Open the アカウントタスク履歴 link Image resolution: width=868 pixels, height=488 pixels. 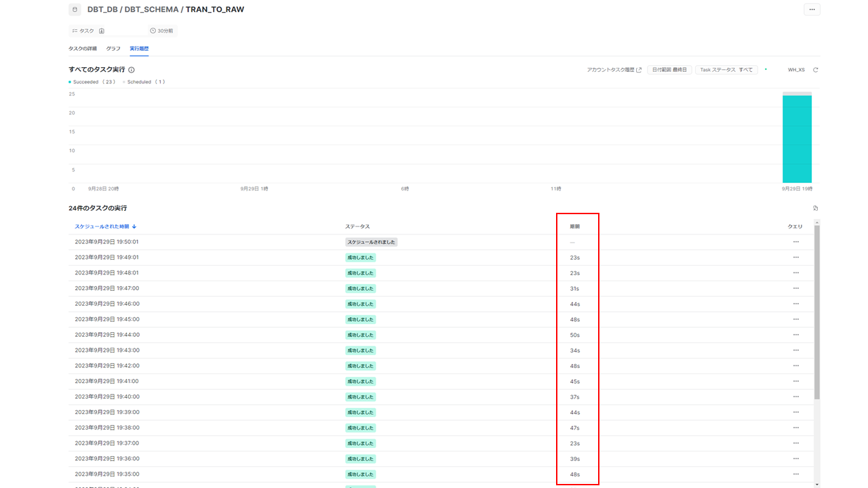(x=614, y=70)
